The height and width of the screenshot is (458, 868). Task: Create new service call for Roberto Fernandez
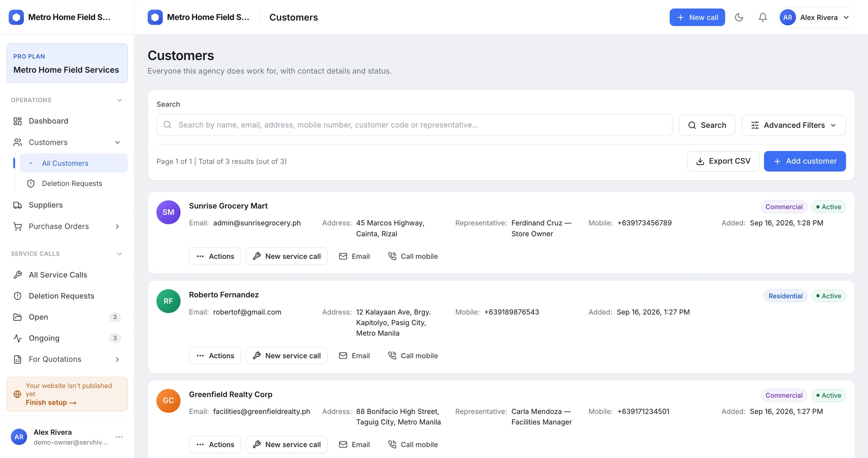[x=286, y=356]
